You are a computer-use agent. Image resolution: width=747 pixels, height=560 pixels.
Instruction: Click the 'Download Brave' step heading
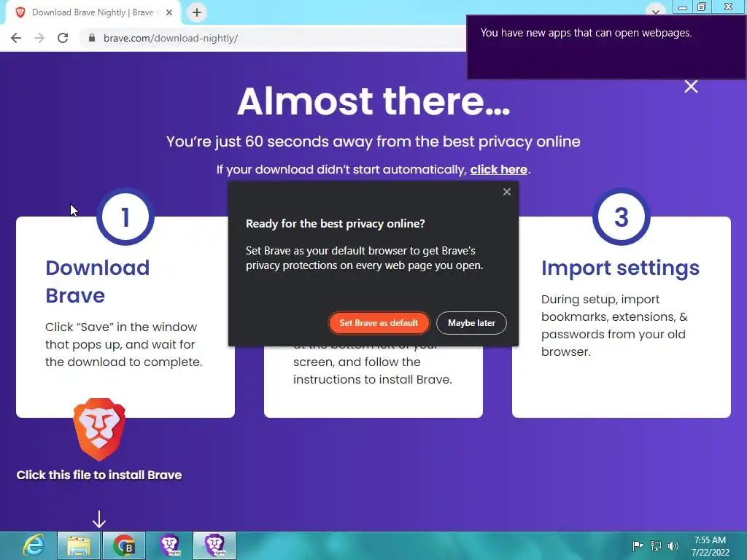click(x=97, y=281)
